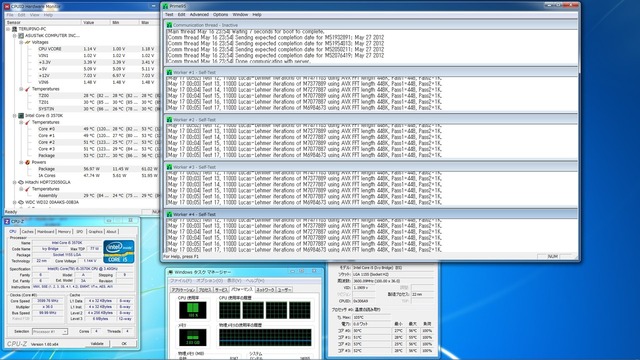Viewport: 640px width, 360px height.
Task: Click the ASUSTeK motherboard icon
Action: tap(21, 36)
